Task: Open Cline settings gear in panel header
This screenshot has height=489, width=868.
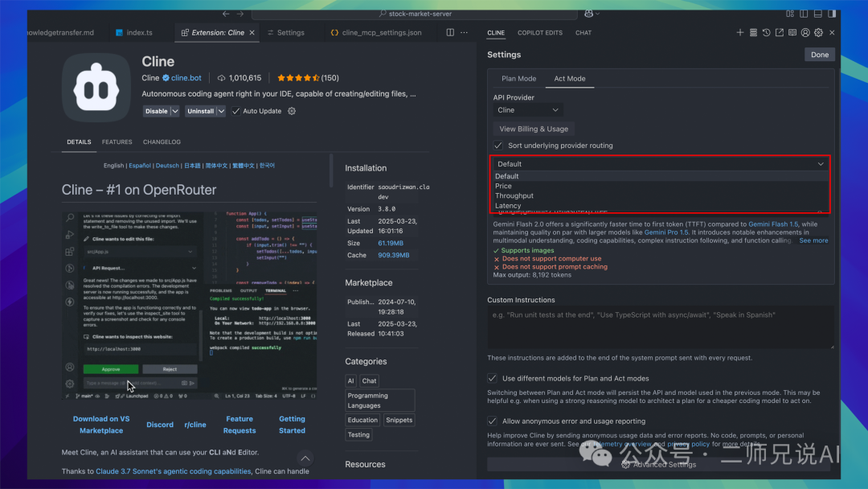Action: tap(819, 33)
